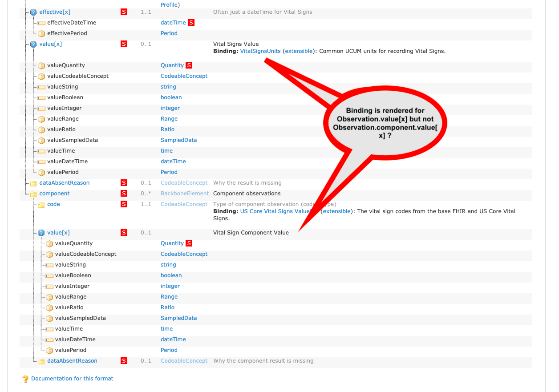559x392 pixels.
Task: Click extensible link in value[x] binding
Action: coord(299,51)
